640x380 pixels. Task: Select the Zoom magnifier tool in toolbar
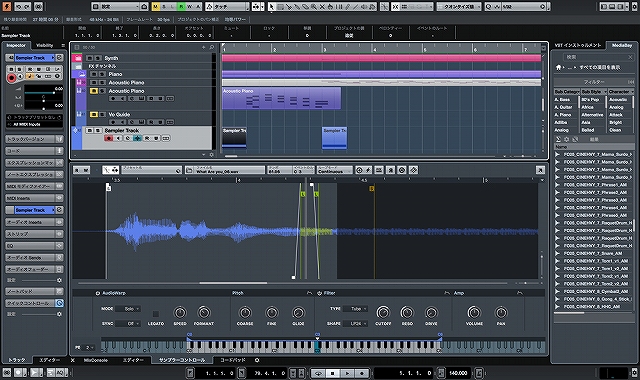[x=313, y=7]
